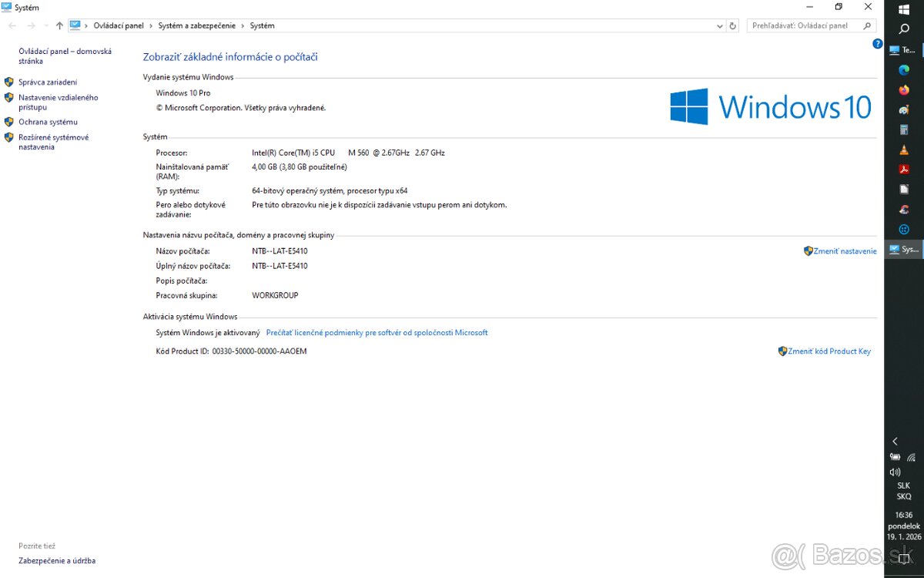Launch Microsoft Edge from taskbar
This screenshot has height=578, width=924.
(x=904, y=70)
